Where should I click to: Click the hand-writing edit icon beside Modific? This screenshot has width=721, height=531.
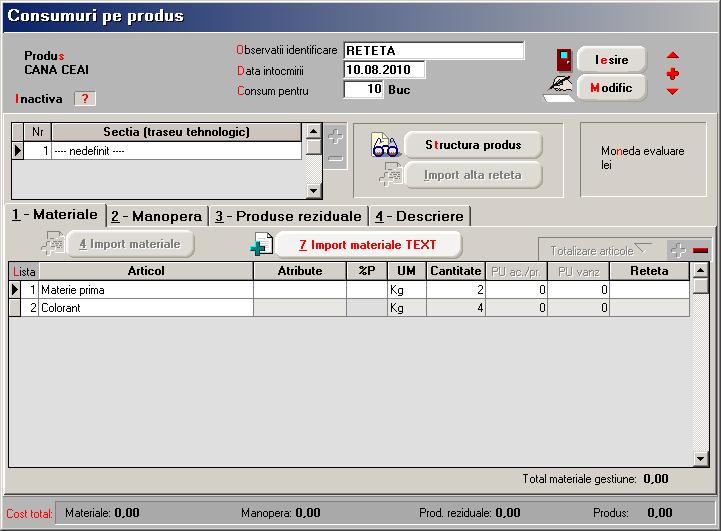559,88
